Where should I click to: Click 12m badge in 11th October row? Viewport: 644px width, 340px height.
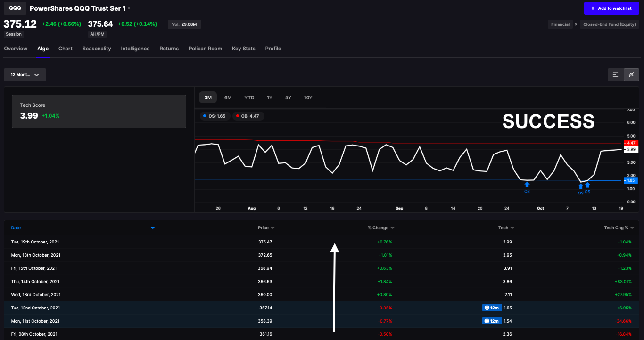[x=491, y=321]
